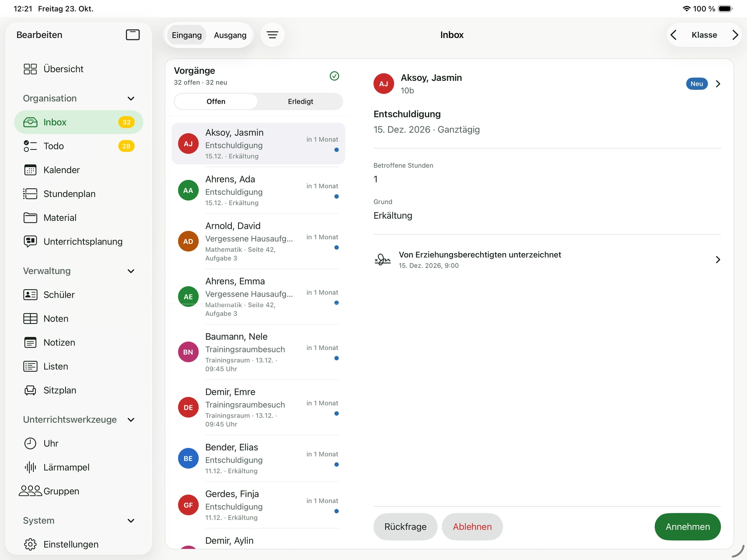Open the Schüler list
Screen dimensions: 747x560
pos(79,295)
